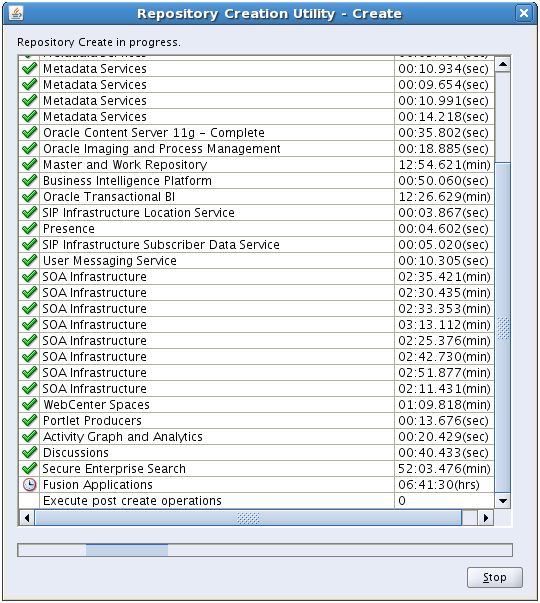The width and height of the screenshot is (540, 603).
Task: Click the overall progress bar
Action: click(265, 550)
